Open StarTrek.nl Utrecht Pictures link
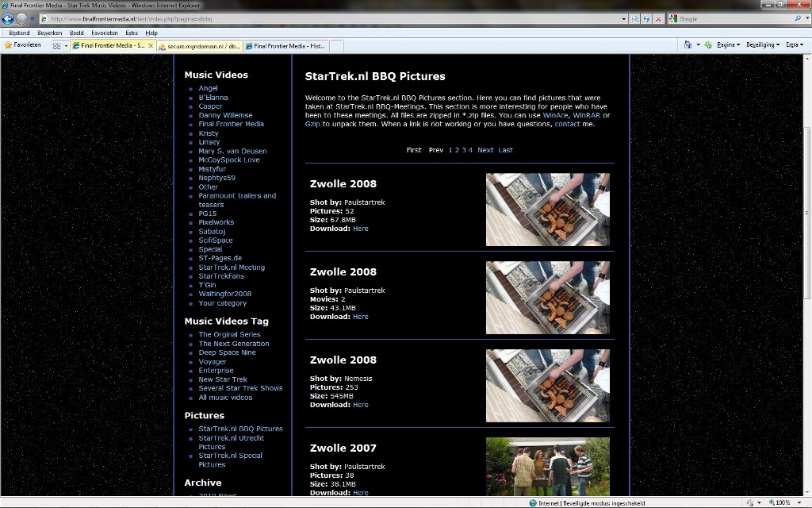The height and width of the screenshot is (508, 812). [231, 442]
